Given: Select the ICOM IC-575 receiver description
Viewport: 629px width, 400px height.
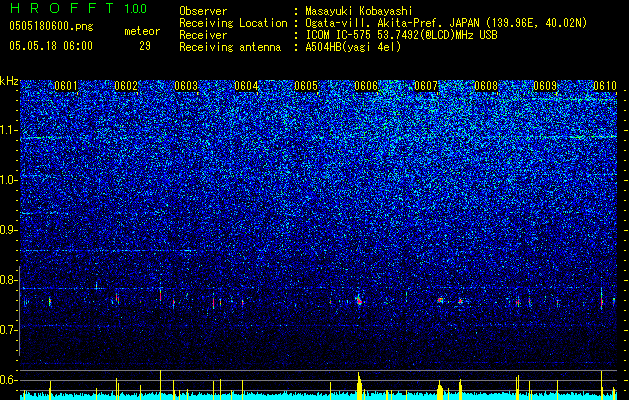Looking at the screenshot, I should (401, 35).
